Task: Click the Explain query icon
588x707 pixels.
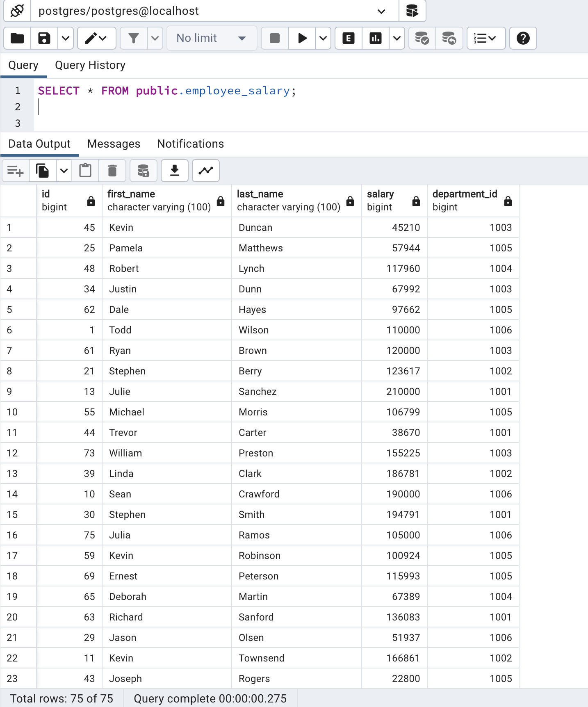Action: pos(349,38)
